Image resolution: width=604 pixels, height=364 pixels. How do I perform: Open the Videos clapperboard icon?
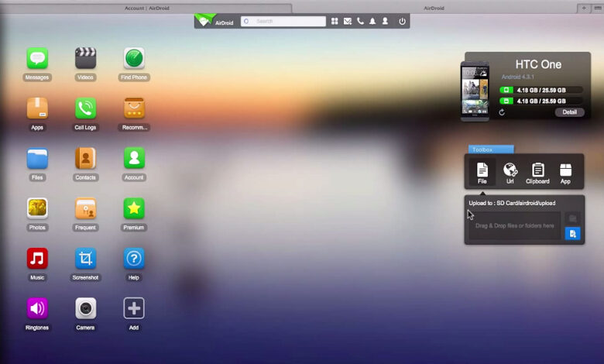[85, 58]
